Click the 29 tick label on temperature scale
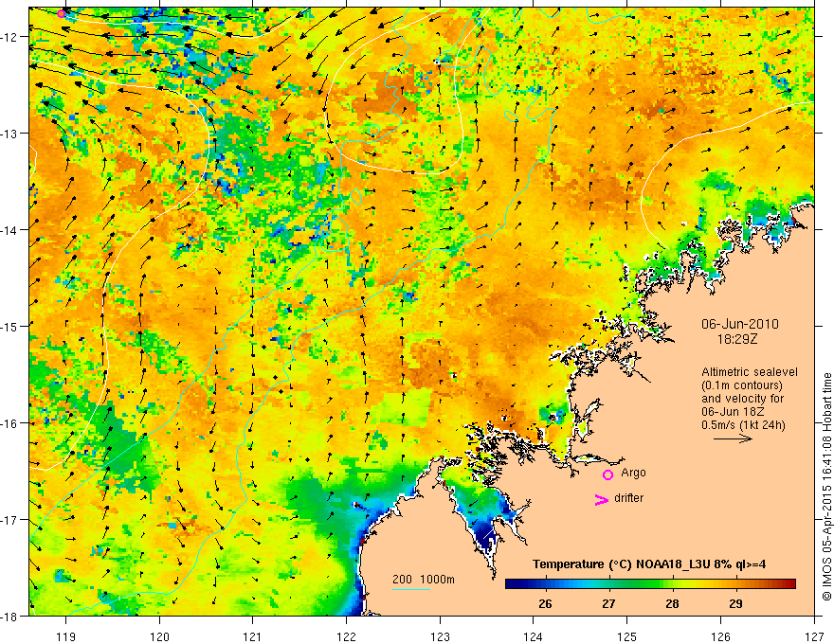The width and height of the screenshot is (834, 644). 735,604
